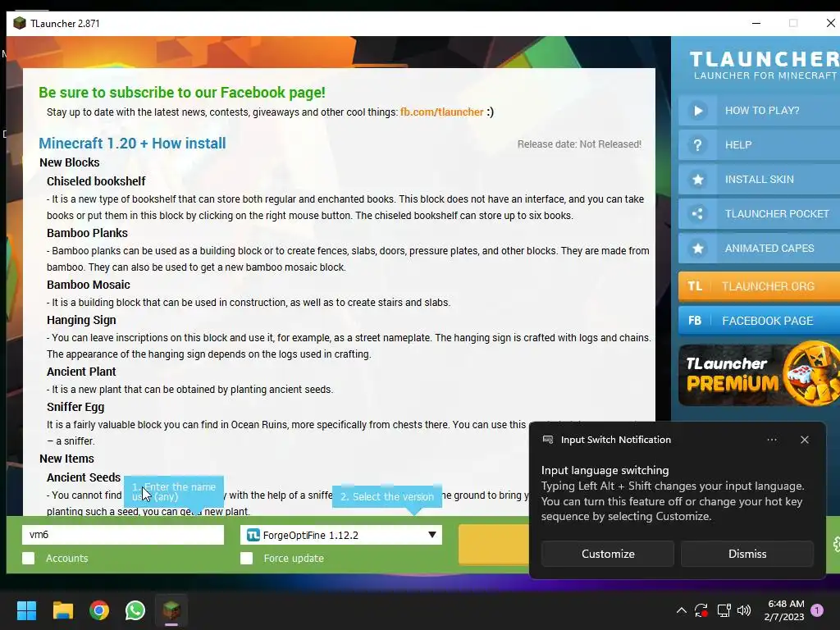Click the New Items heading

(x=66, y=459)
